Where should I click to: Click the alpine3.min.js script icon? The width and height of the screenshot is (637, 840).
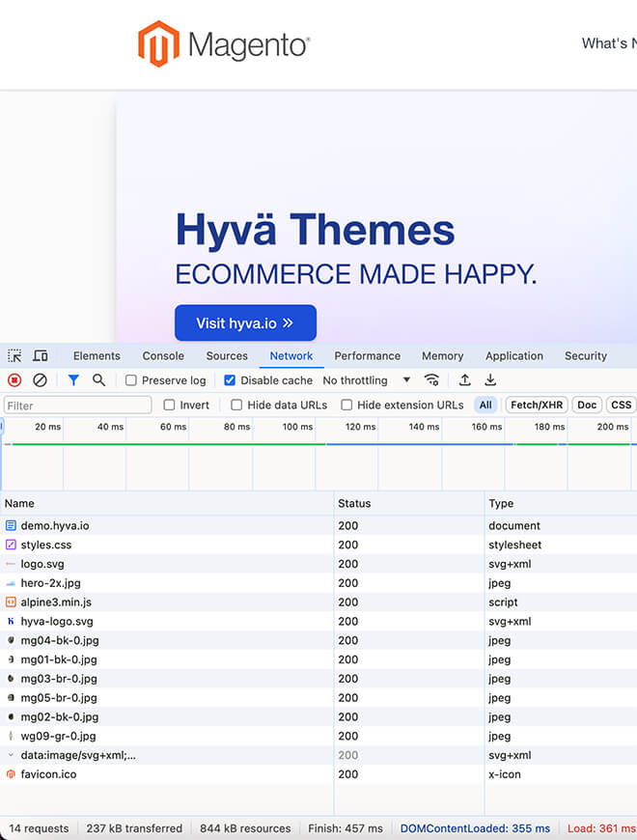pyautogui.click(x=11, y=602)
